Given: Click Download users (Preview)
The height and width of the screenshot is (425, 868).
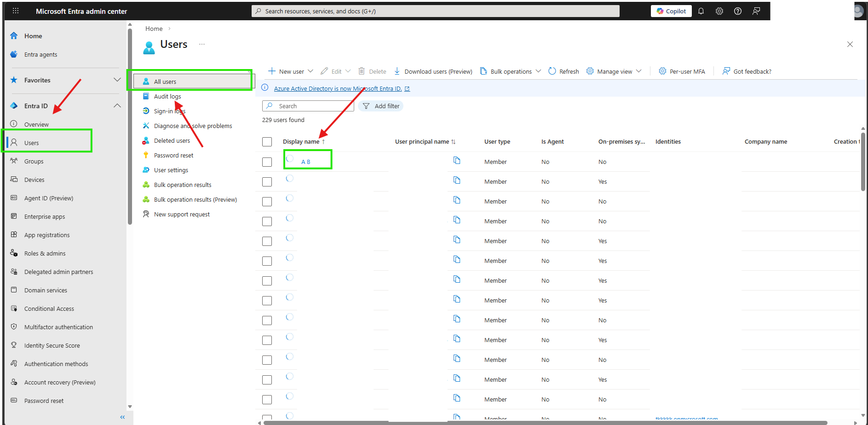Looking at the screenshot, I should (x=433, y=71).
